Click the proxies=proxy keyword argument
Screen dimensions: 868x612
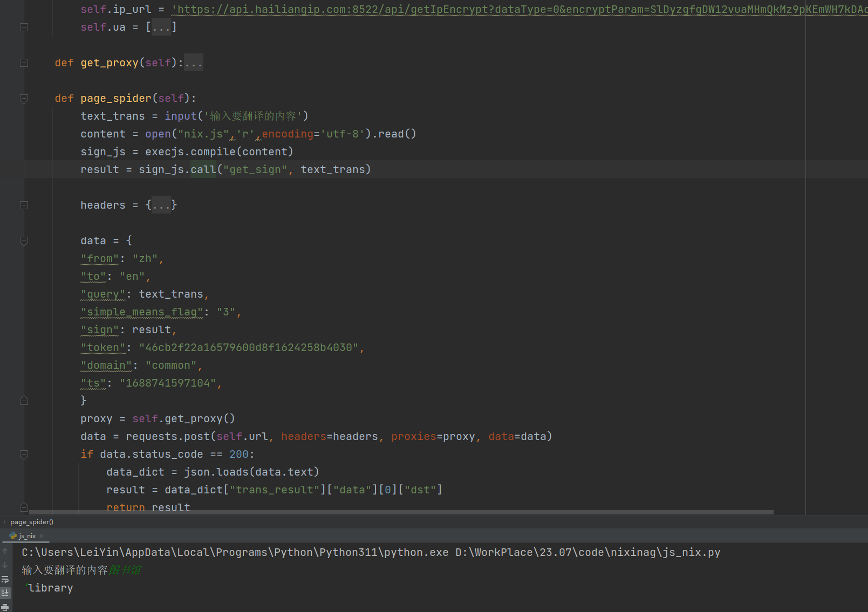433,436
